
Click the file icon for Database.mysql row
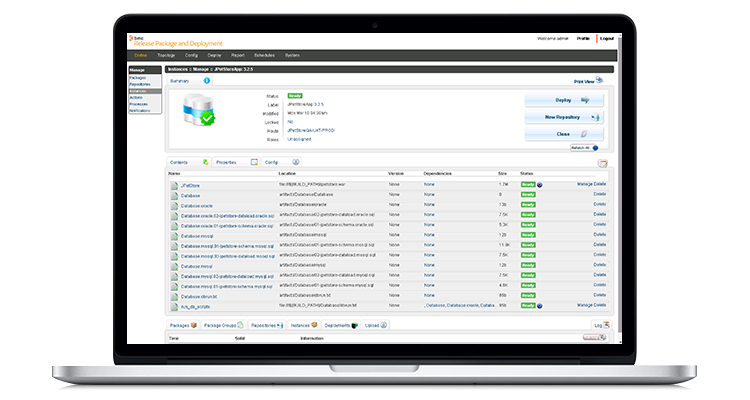coord(175,266)
